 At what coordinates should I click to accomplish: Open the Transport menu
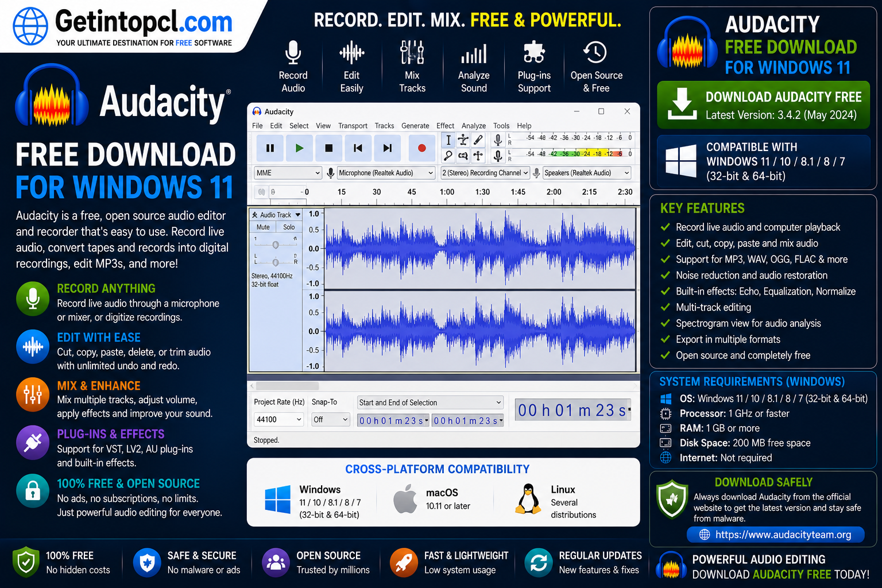tap(353, 126)
